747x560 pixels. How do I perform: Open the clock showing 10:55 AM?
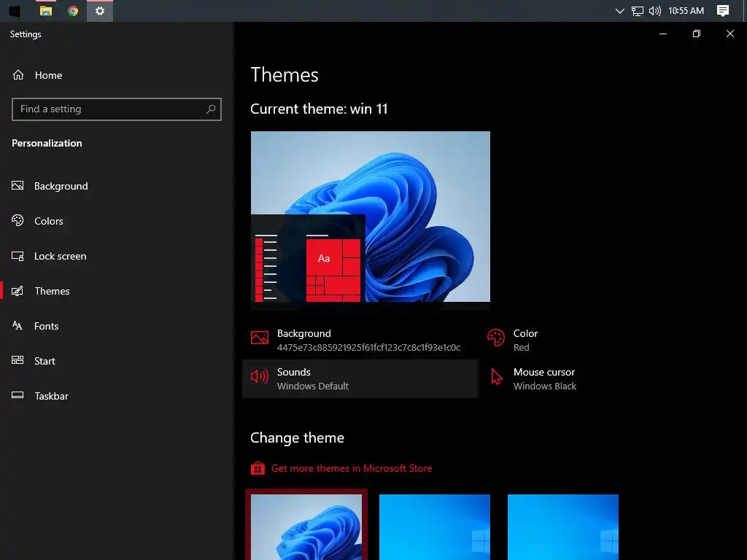coord(686,10)
